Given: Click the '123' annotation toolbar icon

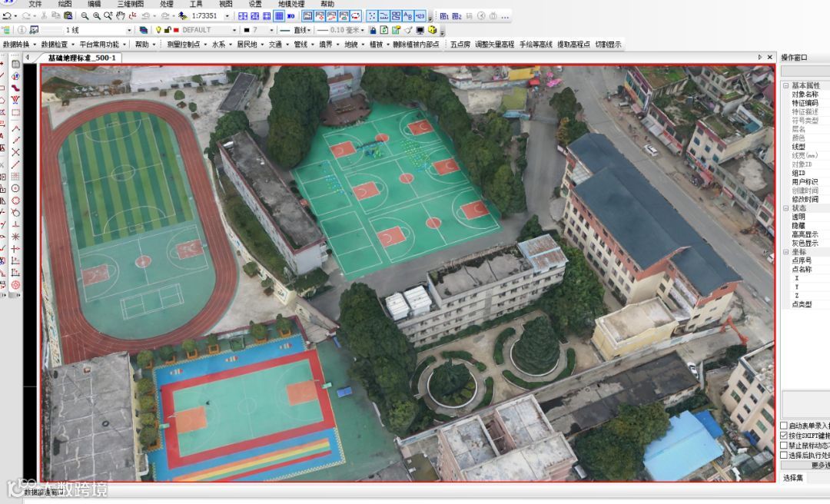Looking at the screenshot, I should (420, 16).
